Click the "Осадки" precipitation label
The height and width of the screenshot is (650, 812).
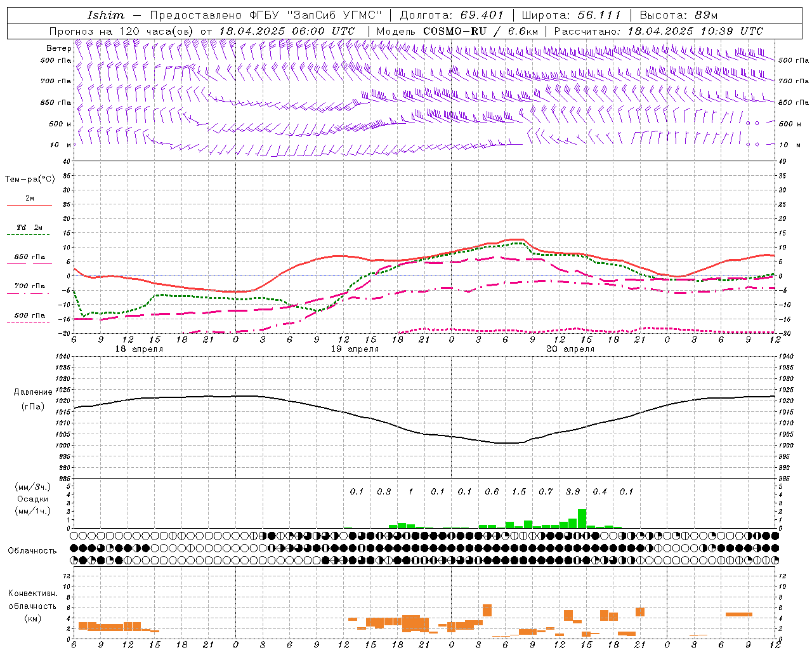coord(33,499)
